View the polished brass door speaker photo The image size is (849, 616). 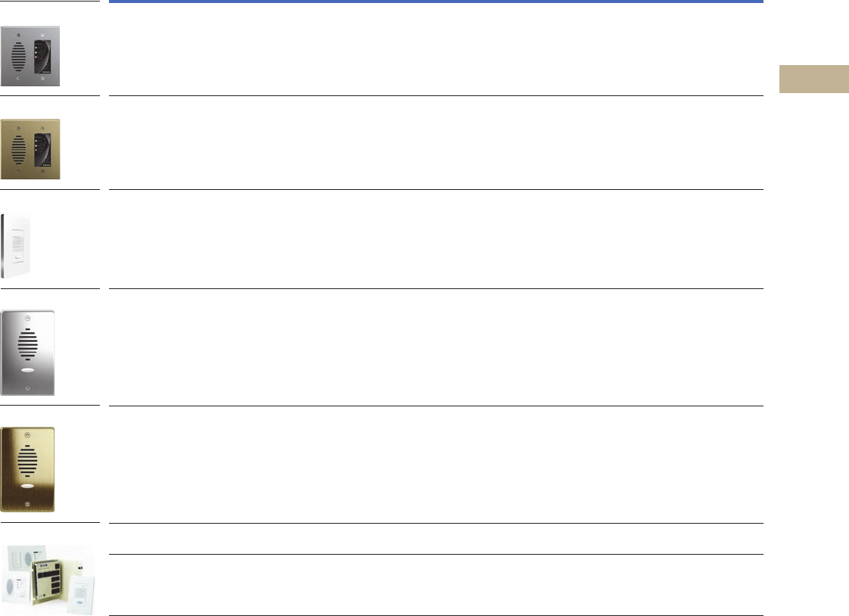tap(28, 469)
